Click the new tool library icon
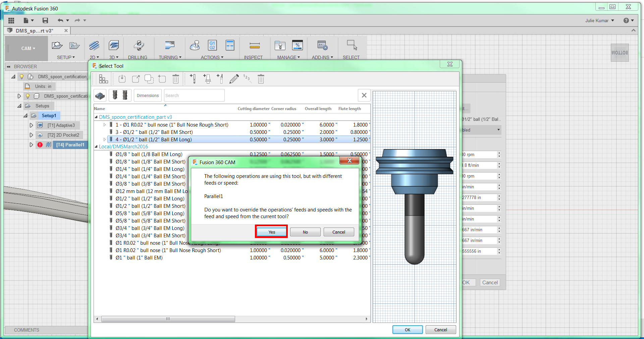 [162, 79]
